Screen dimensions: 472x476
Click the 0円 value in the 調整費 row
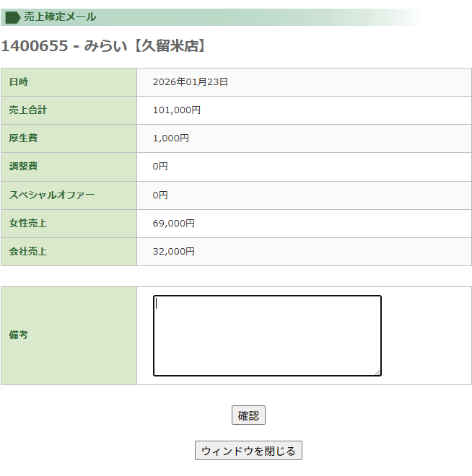[160, 167]
